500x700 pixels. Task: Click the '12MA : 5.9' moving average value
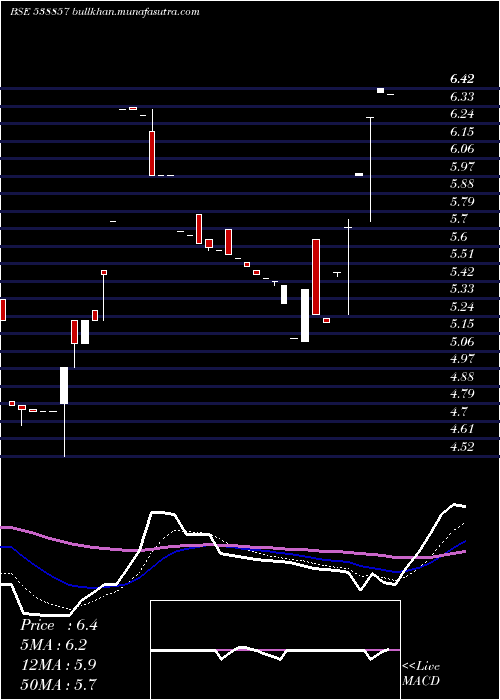57,665
